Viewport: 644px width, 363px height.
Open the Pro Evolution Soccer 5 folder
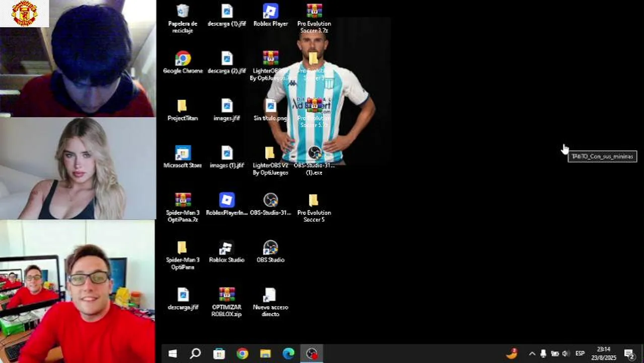click(314, 207)
